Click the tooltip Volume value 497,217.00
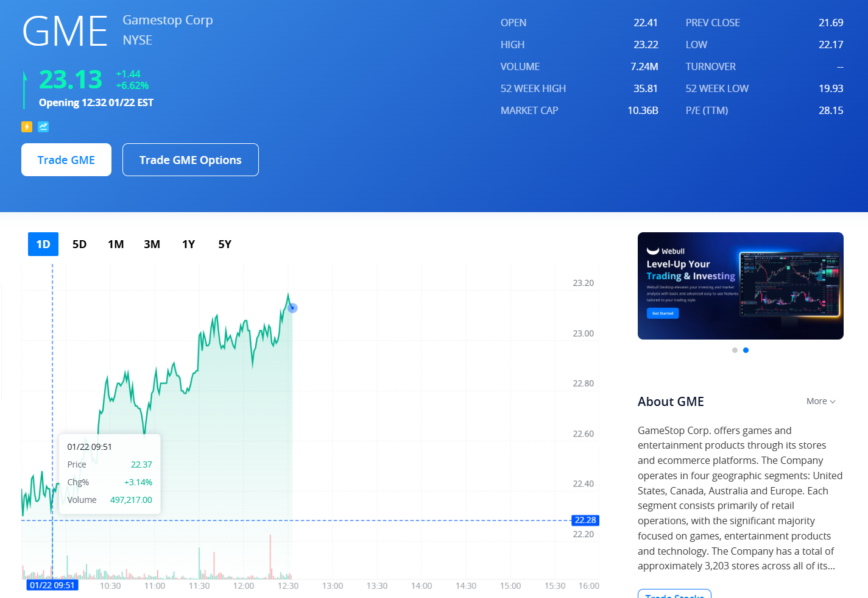This screenshot has width=868, height=598. (x=131, y=500)
